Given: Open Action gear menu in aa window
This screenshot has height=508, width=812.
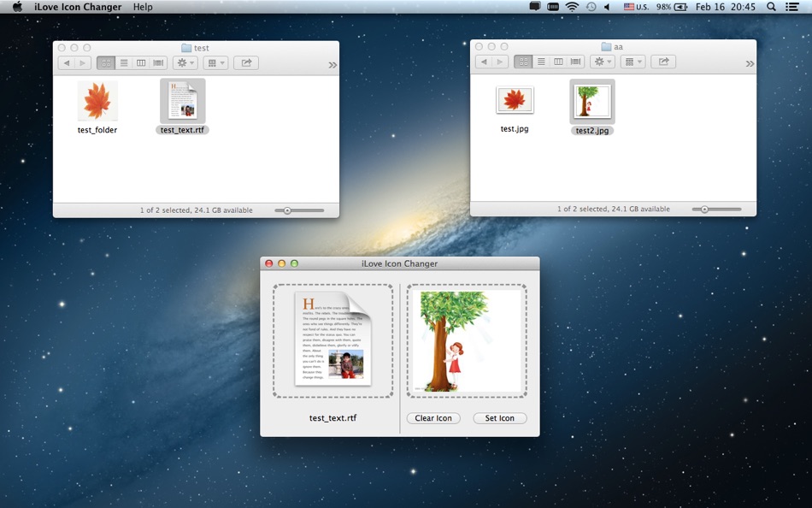Looking at the screenshot, I should click(x=603, y=62).
